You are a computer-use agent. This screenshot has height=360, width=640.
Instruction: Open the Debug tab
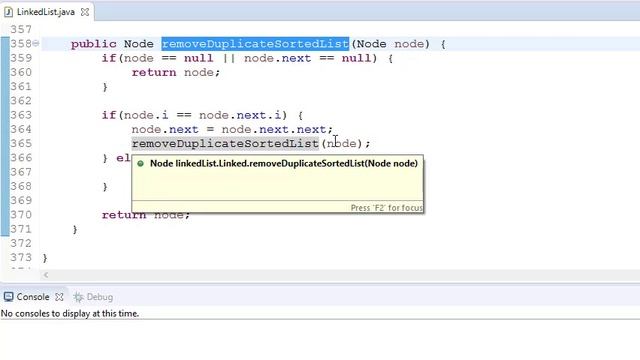100,297
